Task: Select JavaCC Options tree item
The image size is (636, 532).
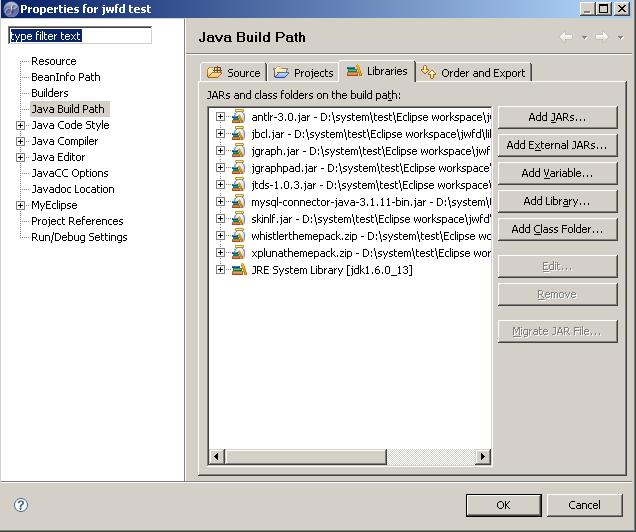Action: click(70, 173)
